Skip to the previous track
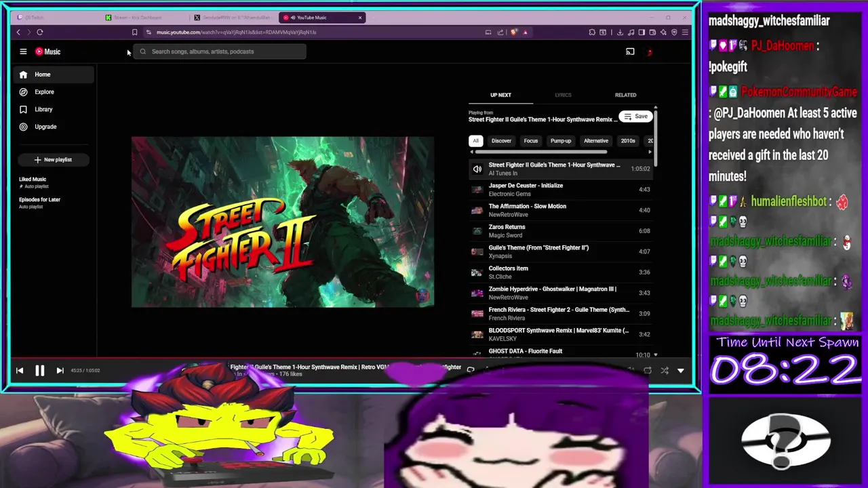The width and height of the screenshot is (868, 488). click(20, 370)
